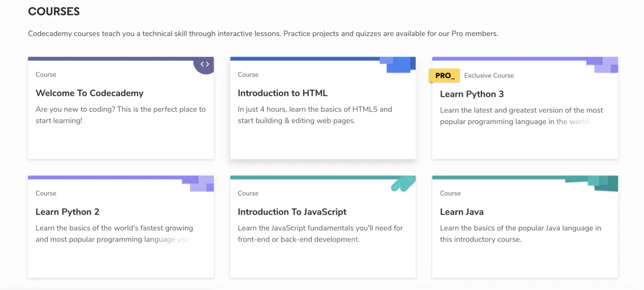This screenshot has width=644, height=290.
Task: Click the HTML5 basics course description text
Action: [315, 115]
